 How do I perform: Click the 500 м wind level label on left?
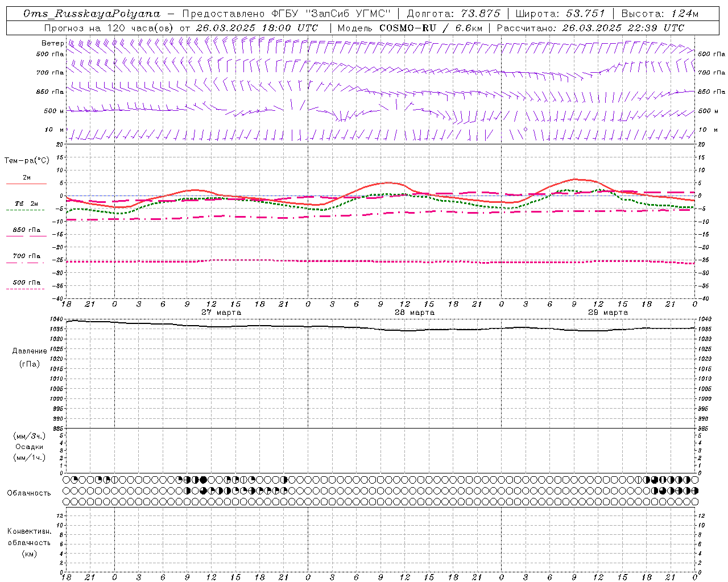click(x=54, y=111)
